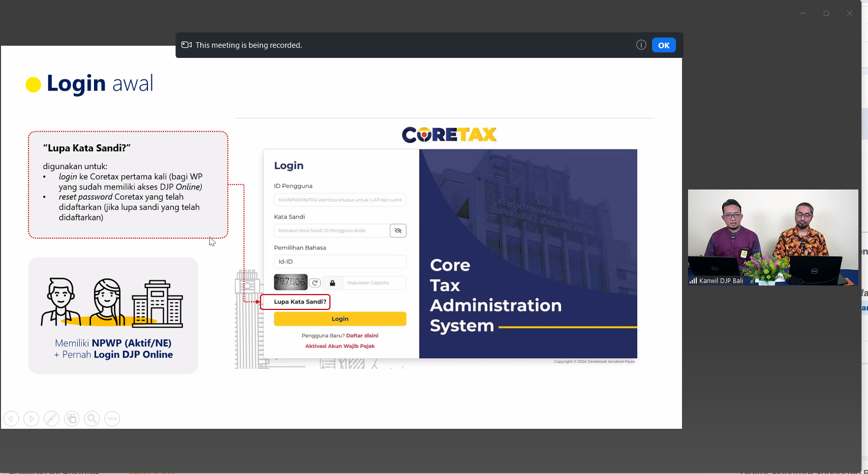
Task: Focus the ID Pengguna input field
Action: click(339, 200)
